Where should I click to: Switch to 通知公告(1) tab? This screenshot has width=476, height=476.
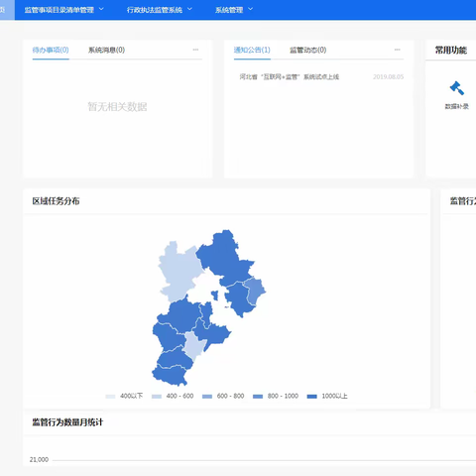coord(252,50)
